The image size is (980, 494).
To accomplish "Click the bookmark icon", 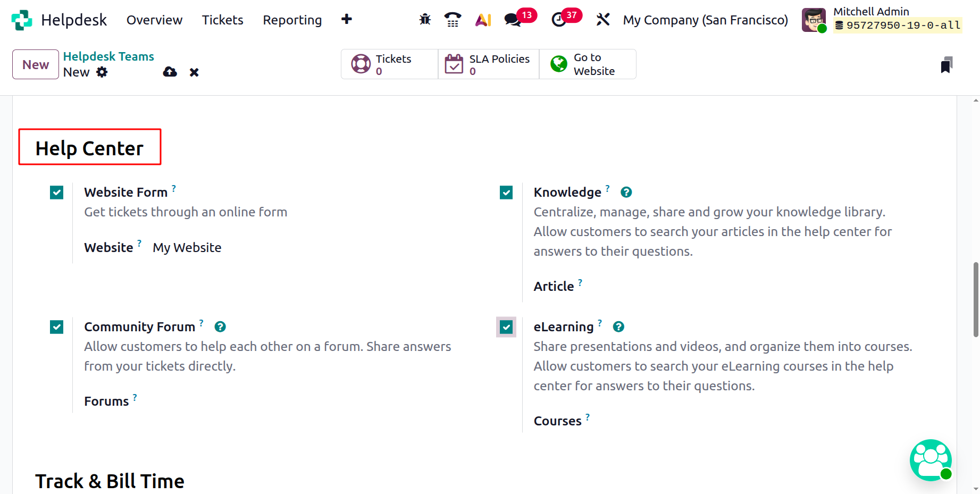I will (x=946, y=65).
